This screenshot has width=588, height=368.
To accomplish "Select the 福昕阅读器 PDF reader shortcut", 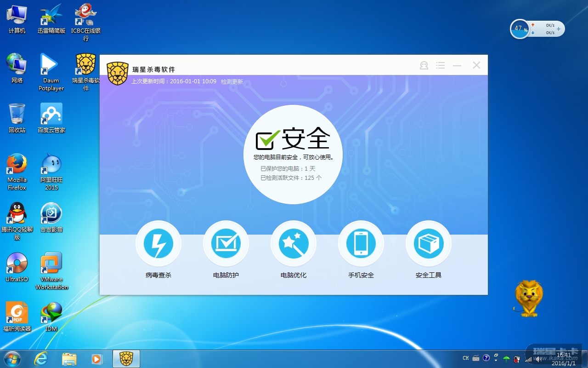I will [17, 317].
